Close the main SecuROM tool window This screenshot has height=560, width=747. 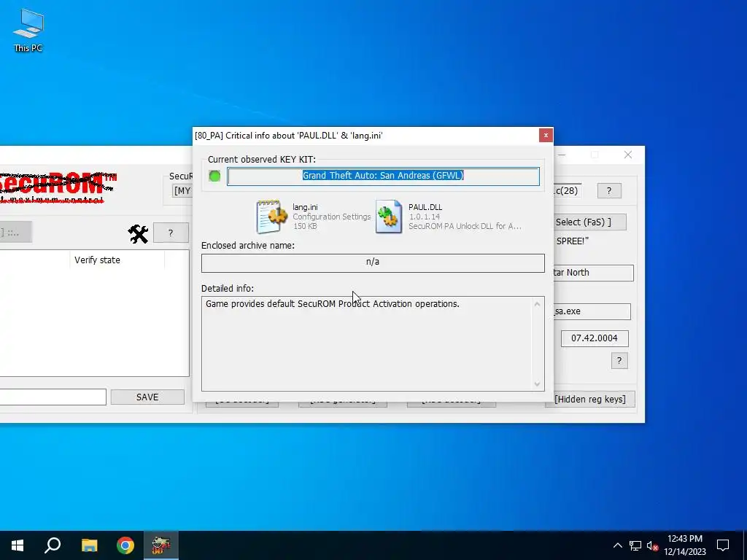628,155
